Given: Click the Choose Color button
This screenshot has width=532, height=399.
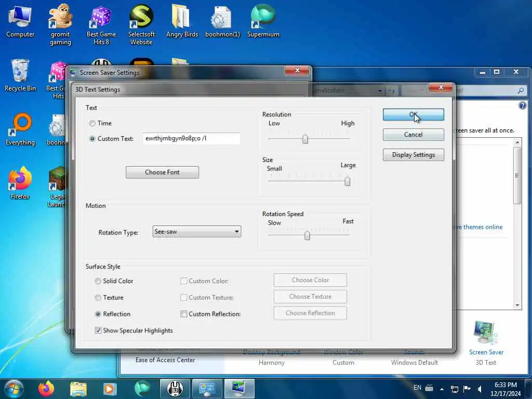Looking at the screenshot, I should click(x=310, y=280).
